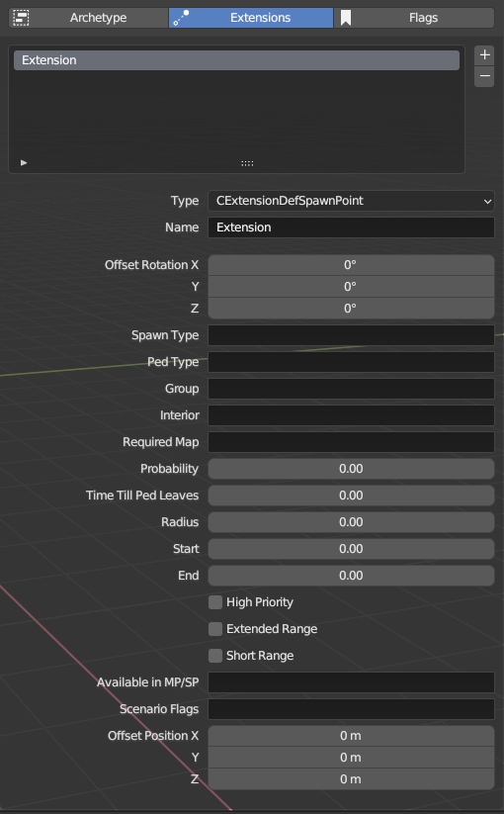504x814 pixels.
Task: Select the Extension list item
Action: pyautogui.click(x=236, y=60)
